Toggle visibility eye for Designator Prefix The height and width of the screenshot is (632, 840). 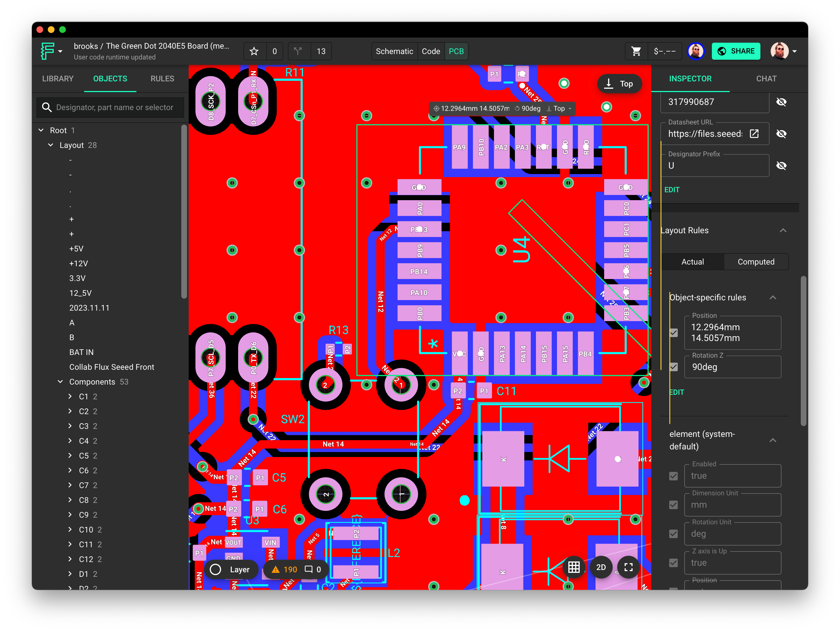coord(781,166)
